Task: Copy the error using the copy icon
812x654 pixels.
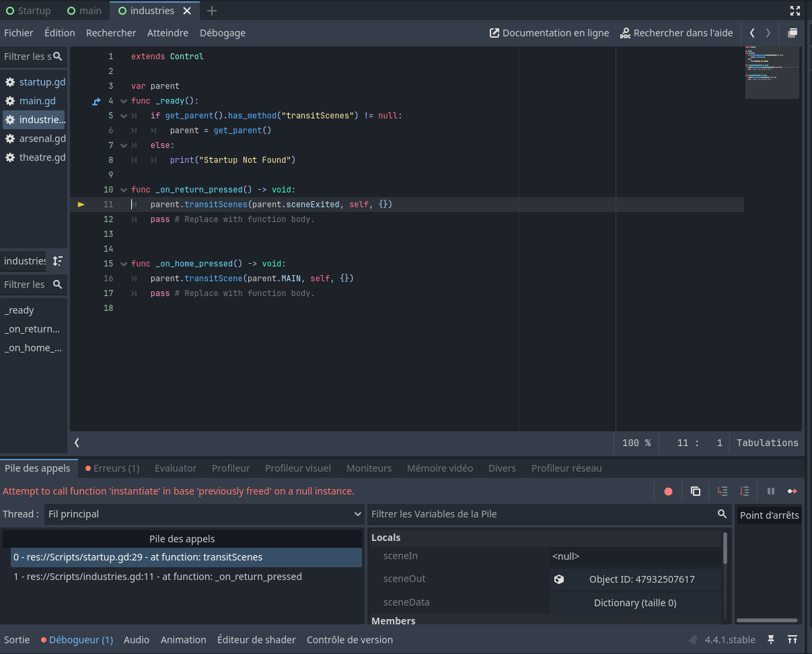Action: 696,491
